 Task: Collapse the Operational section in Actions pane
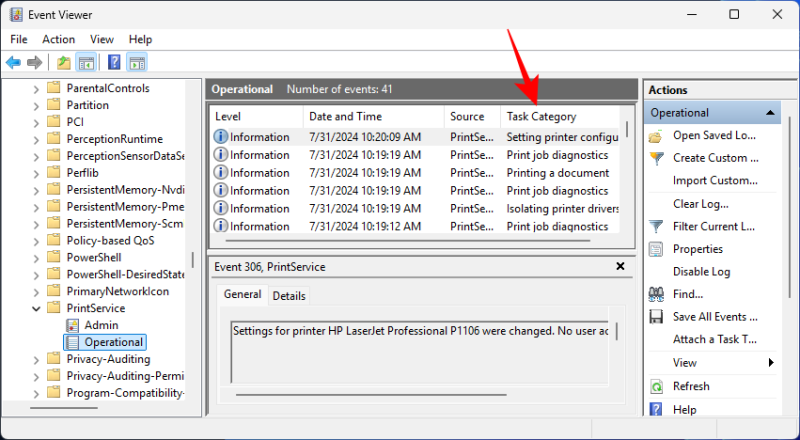point(770,113)
